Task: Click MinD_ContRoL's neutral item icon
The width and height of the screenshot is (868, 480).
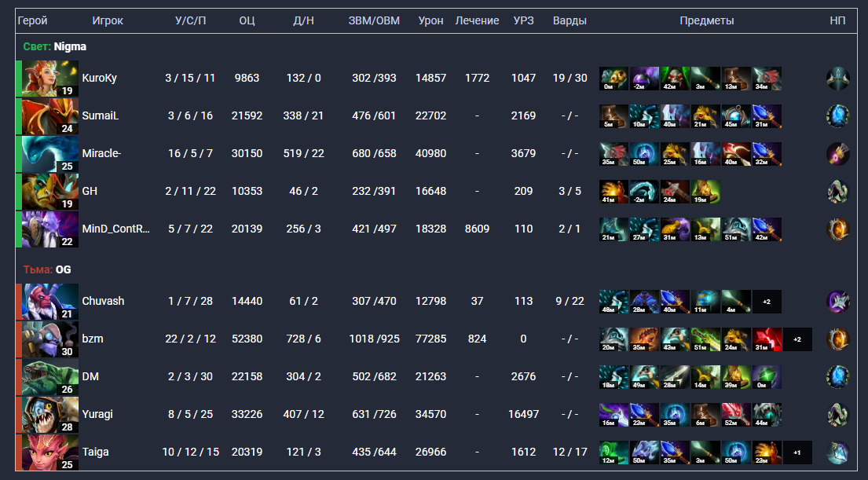Action: (x=837, y=229)
